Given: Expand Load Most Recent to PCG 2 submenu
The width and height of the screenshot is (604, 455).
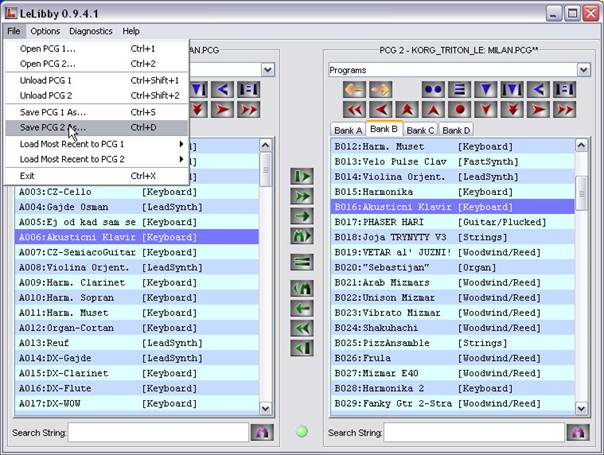Looking at the screenshot, I should (x=96, y=159).
